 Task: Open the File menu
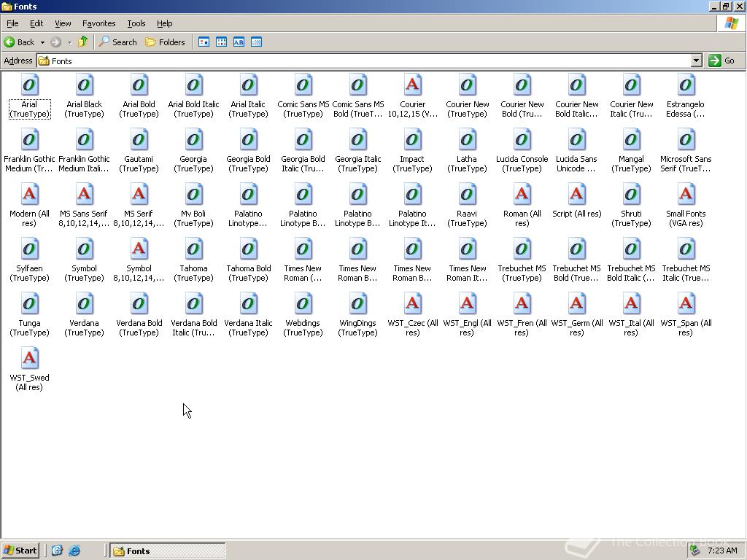[x=12, y=23]
